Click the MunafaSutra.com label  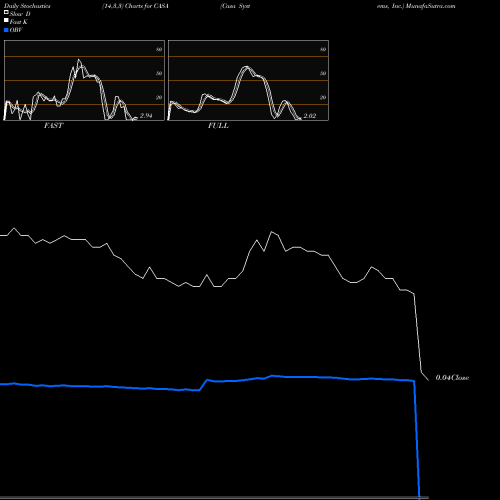[430, 6]
